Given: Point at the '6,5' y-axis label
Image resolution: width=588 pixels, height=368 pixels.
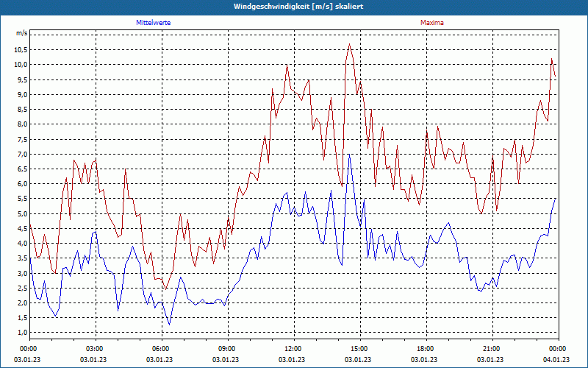Looking at the screenshot, I should (23, 169).
